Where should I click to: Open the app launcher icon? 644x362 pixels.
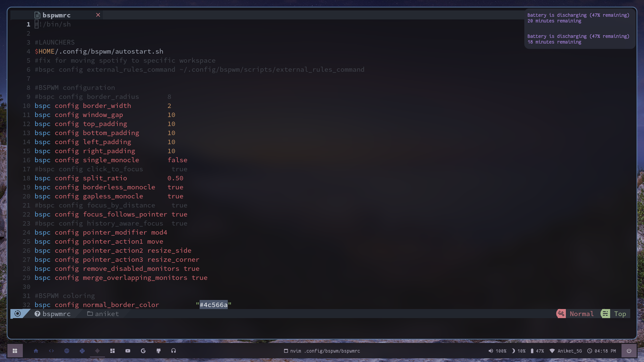point(15,351)
